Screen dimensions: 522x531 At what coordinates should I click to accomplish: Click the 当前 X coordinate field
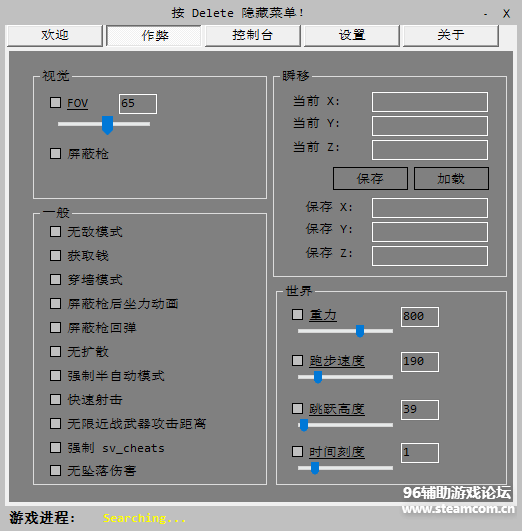point(430,102)
